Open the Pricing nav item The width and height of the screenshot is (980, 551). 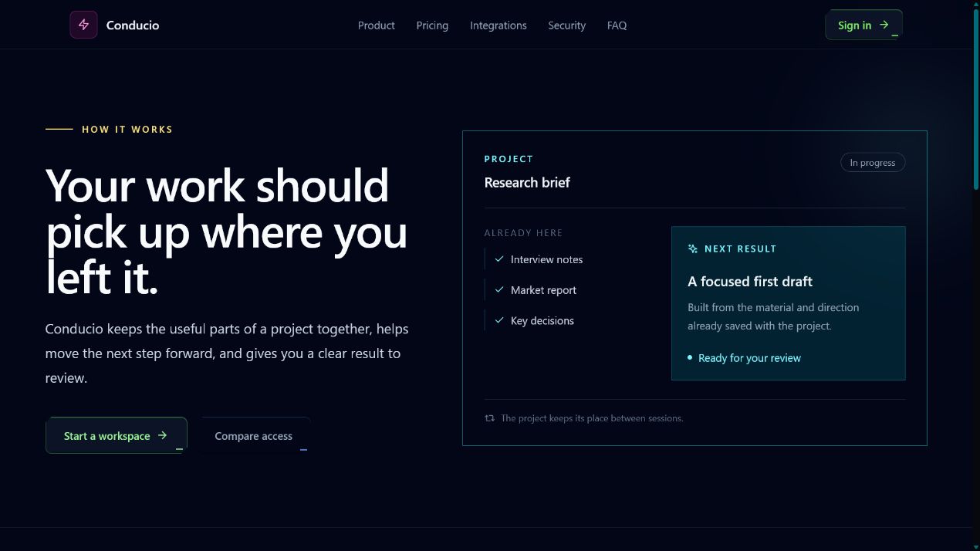tap(432, 25)
